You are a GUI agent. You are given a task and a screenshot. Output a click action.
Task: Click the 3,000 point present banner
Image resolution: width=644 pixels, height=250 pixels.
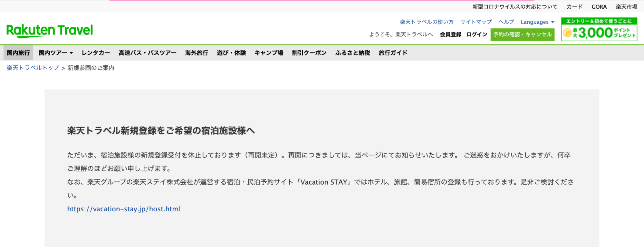click(x=599, y=29)
